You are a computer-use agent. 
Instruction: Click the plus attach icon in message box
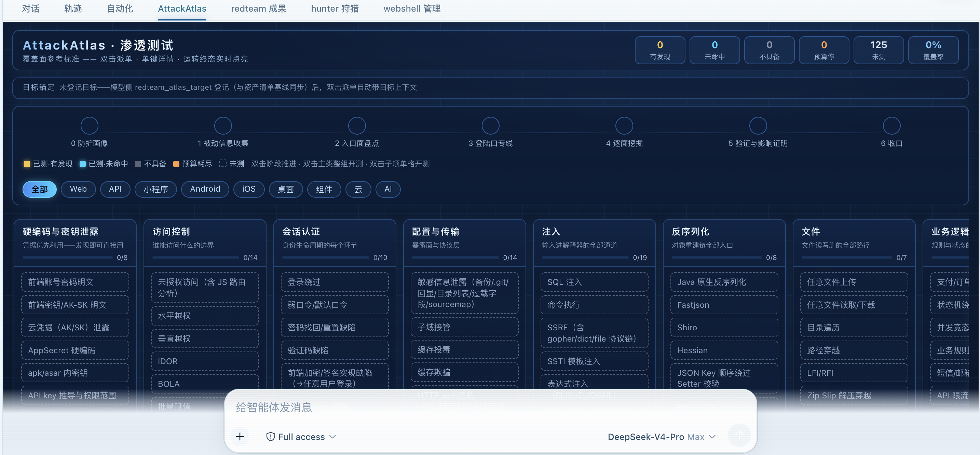click(240, 436)
